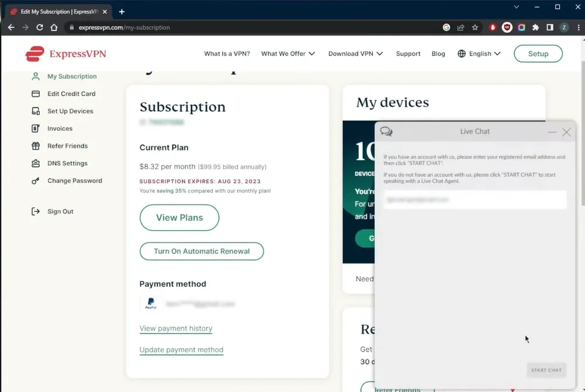Click the red shield extension icon
Screen dimensions: 585x392
click(x=493, y=27)
